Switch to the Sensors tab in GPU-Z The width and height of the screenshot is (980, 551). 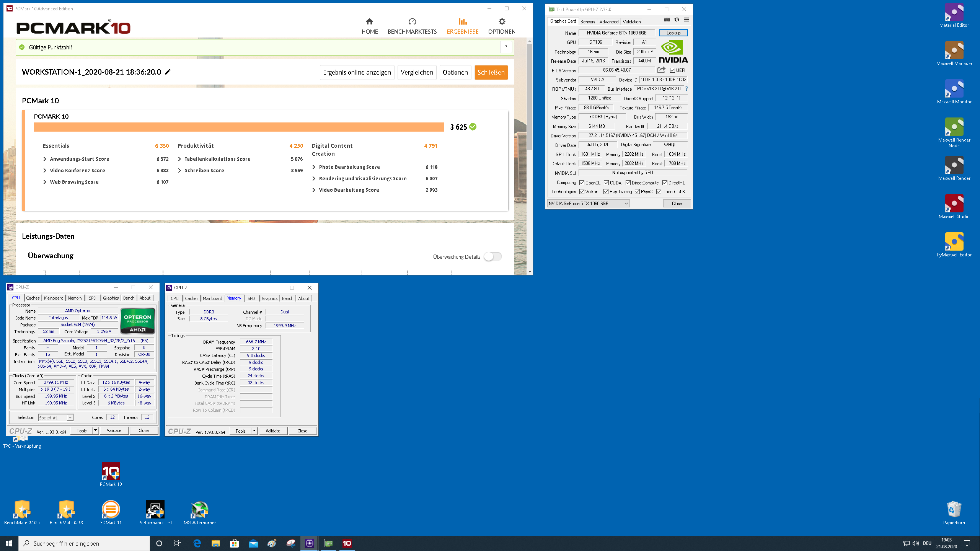pyautogui.click(x=588, y=21)
